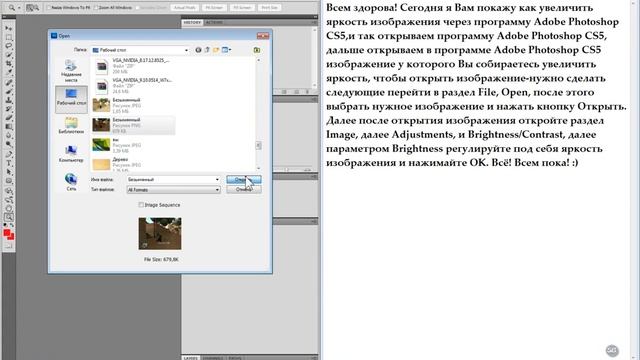The height and width of the screenshot is (360, 640).
Task: Click the Fill Screen button
Action: pyautogui.click(x=242, y=7)
